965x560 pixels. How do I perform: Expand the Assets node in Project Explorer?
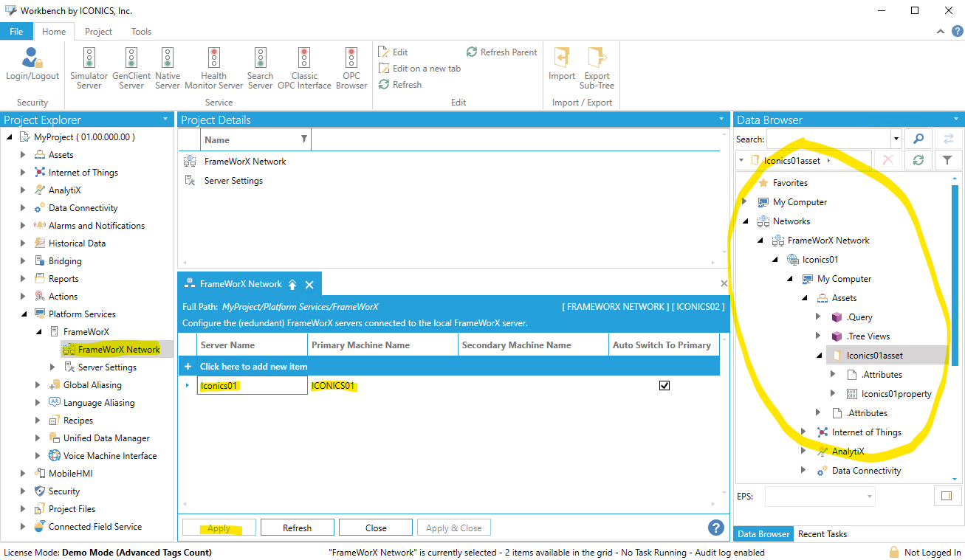point(24,155)
